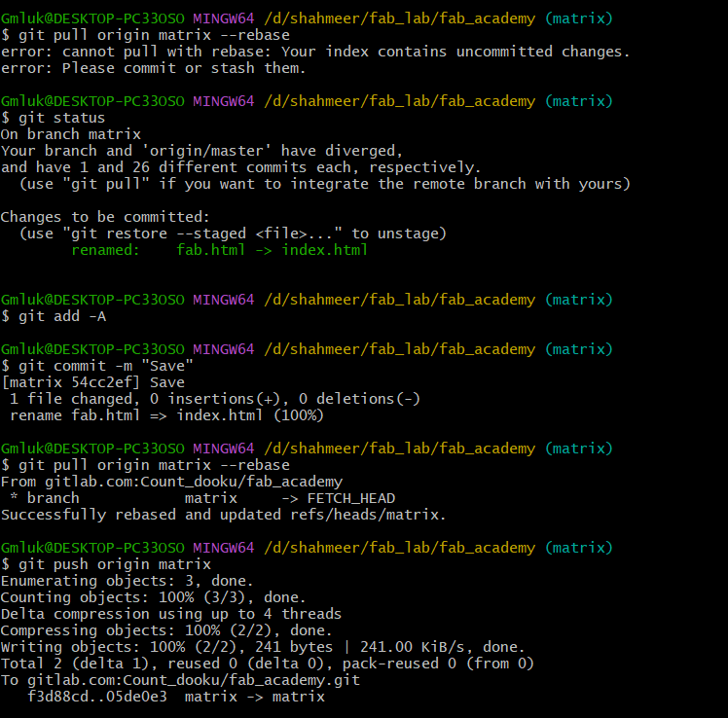Click 'To gitlab.com:Count_dooku/fab_academy.git' line
The height and width of the screenshot is (718, 728).
coord(180,680)
